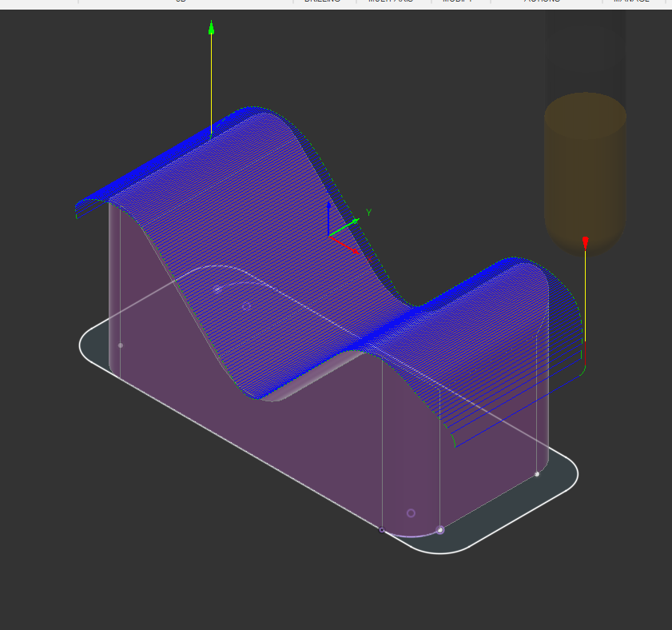Click the origin point at the triad center
Image resolution: width=672 pixels, height=630 pixels.
[328, 237]
